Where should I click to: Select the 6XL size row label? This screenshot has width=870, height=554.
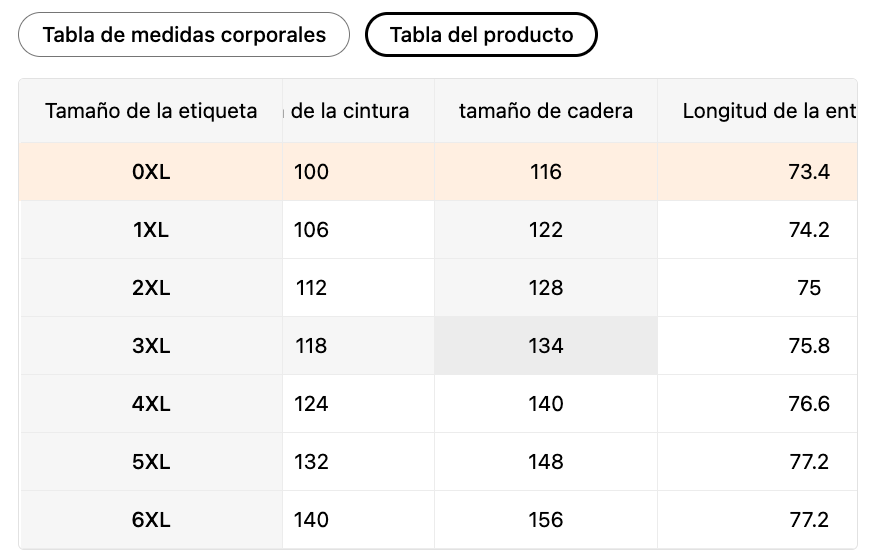click(x=151, y=520)
